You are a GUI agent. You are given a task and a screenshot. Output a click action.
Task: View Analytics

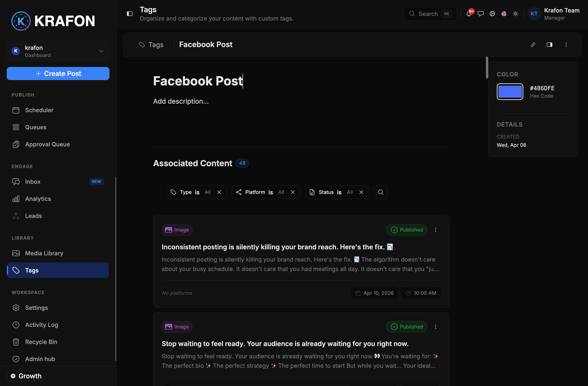(58, 199)
